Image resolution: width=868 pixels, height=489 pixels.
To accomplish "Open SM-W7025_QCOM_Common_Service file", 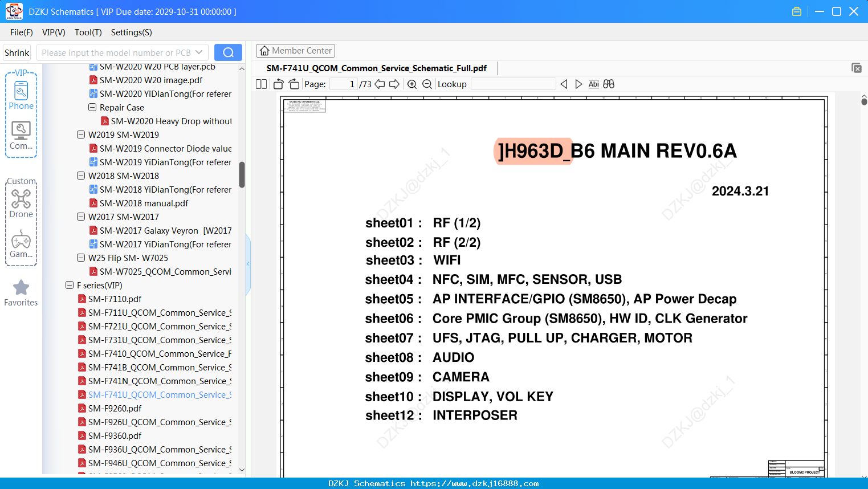I will pyautogui.click(x=160, y=272).
